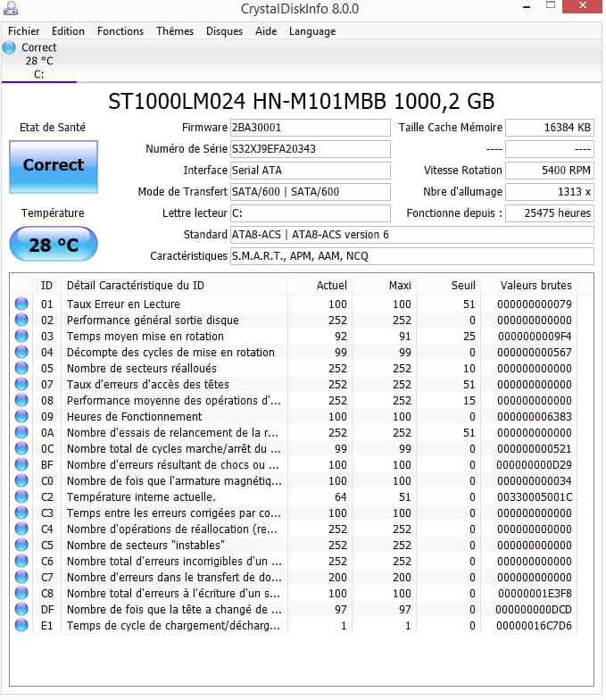Click status orb for ID C8 row
The height and width of the screenshot is (700, 606).
coord(21,593)
